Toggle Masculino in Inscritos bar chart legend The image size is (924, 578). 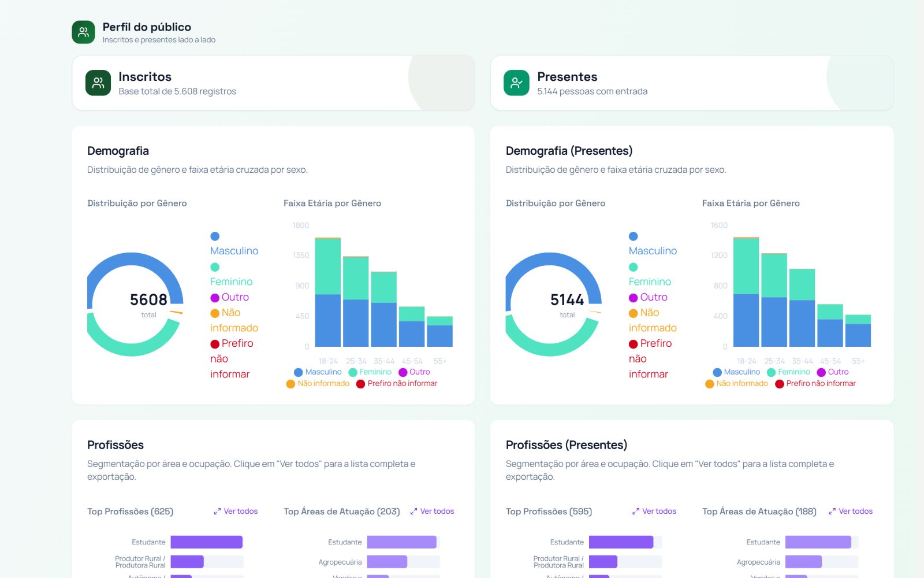(x=318, y=372)
